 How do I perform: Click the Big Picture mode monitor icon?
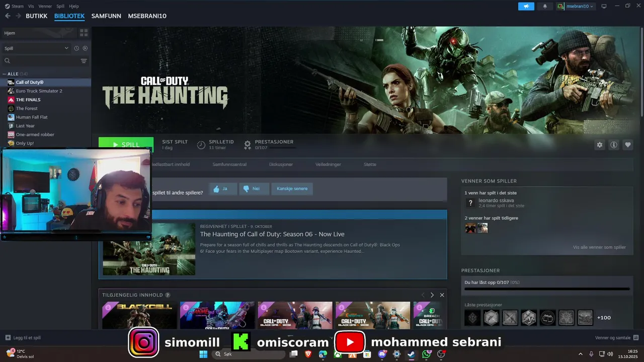pos(604,6)
